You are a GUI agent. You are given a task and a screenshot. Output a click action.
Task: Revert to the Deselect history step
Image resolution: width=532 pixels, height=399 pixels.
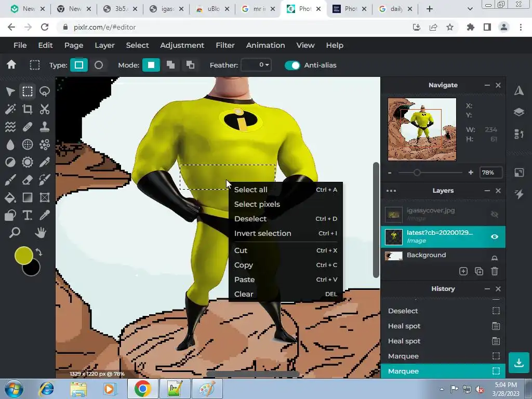coord(443,311)
